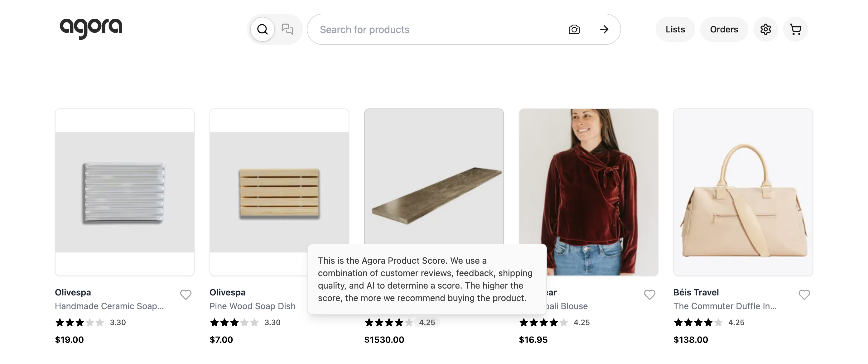Click the camera image search icon
The image size is (868, 364).
pos(574,30)
